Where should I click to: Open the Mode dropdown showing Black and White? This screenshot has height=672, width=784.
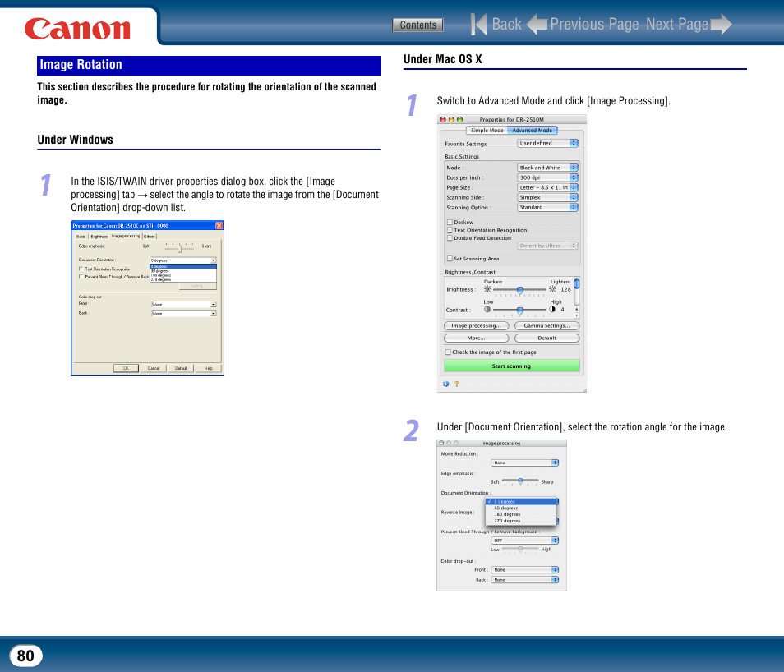pos(547,168)
